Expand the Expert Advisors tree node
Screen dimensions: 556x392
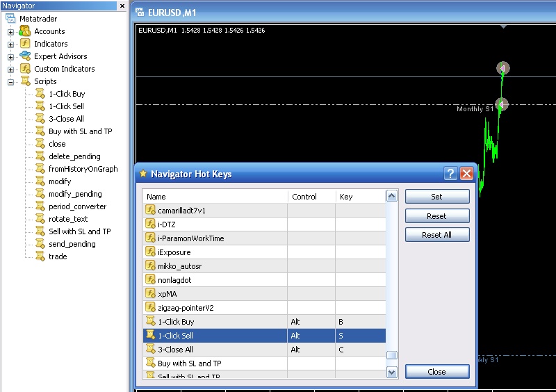(10, 57)
